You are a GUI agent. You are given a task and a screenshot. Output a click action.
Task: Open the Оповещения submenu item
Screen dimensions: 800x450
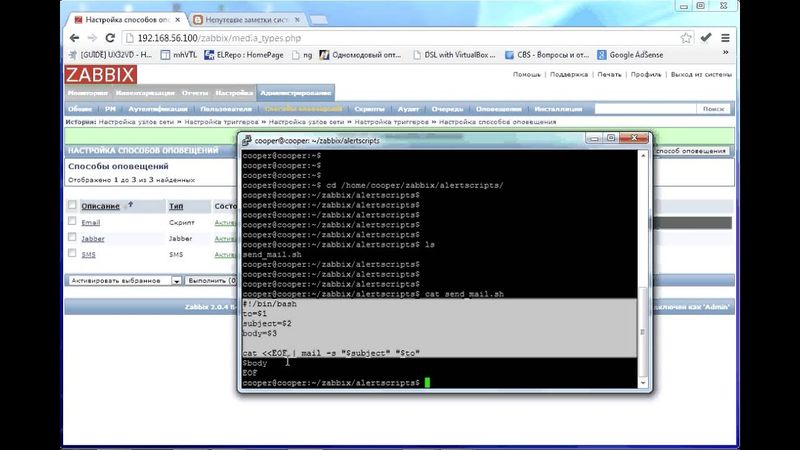click(498, 109)
